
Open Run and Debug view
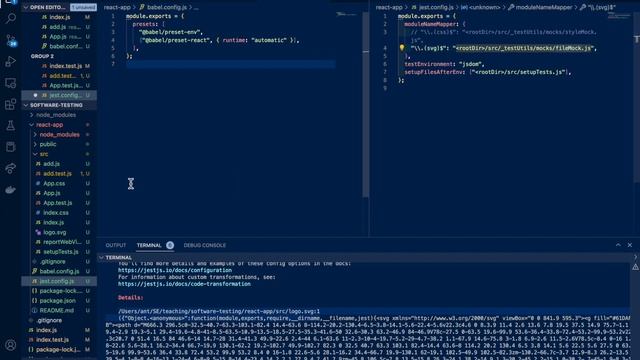point(11,62)
